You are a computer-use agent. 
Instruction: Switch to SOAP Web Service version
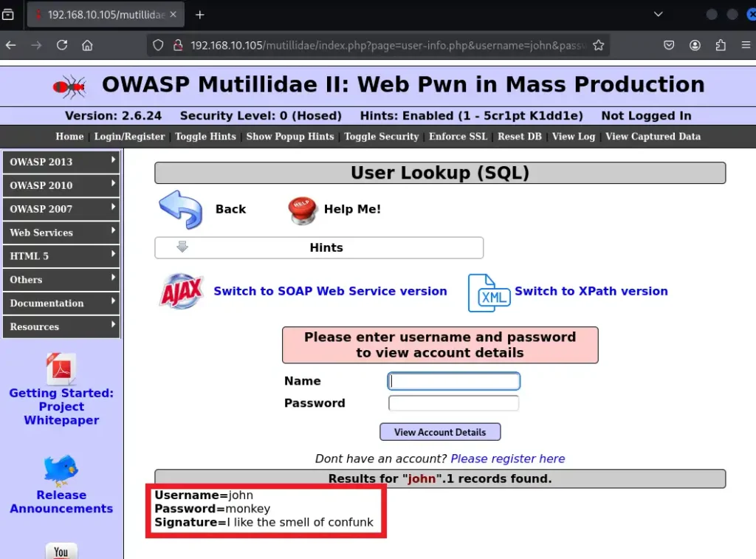[330, 292]
